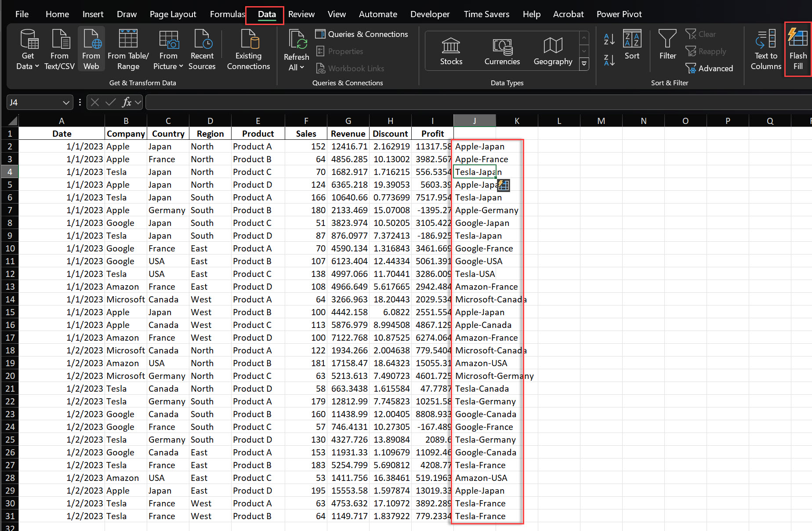Run Flash Fill

coord(798,49)
